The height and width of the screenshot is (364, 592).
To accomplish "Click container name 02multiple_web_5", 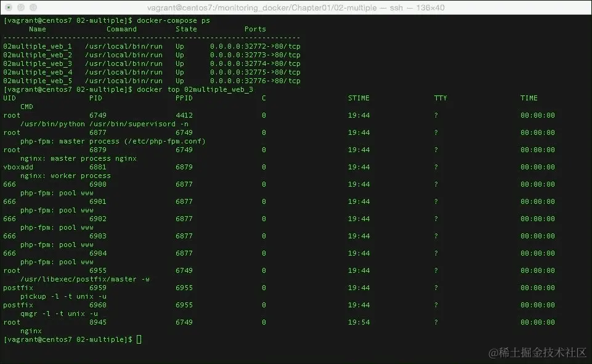I will click(38, 81).
